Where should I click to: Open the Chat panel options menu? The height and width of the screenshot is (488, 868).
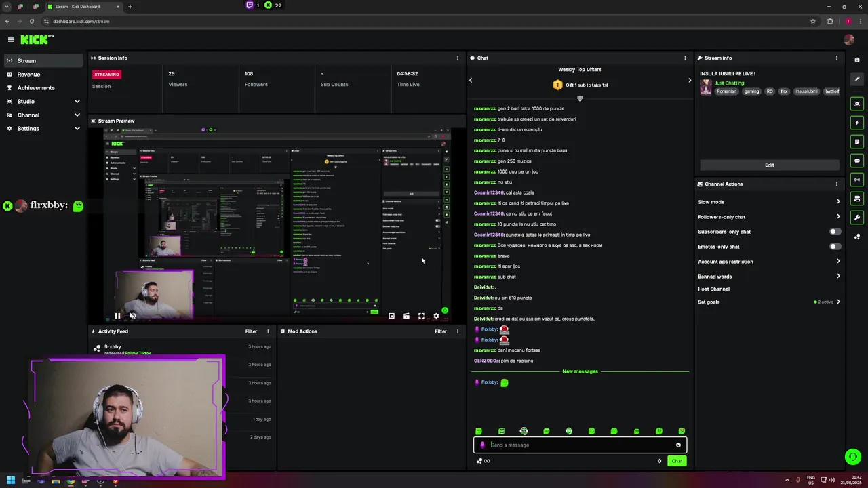point(685,58)
